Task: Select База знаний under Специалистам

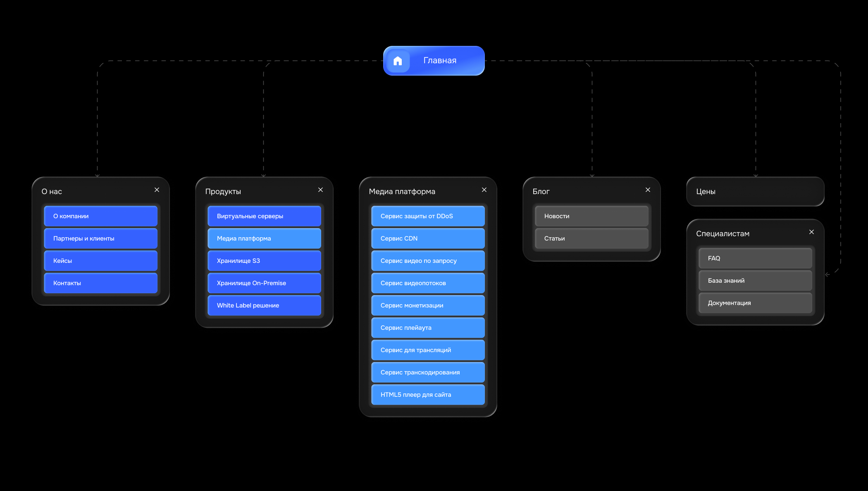Action: [x=755, y=281]
